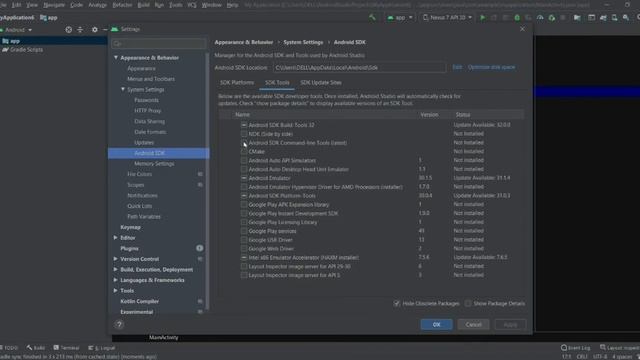
Task: Click the Edit link for SDK location
Action: 457,67
